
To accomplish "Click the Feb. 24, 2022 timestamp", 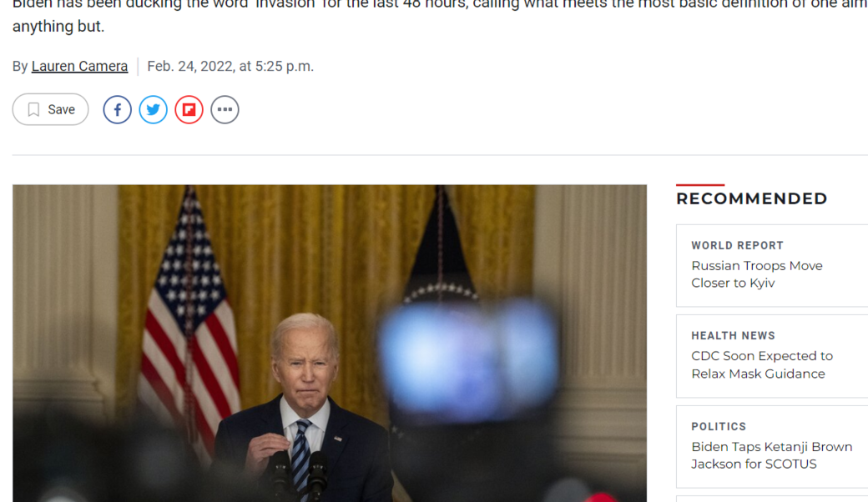I will click(230, 67).
